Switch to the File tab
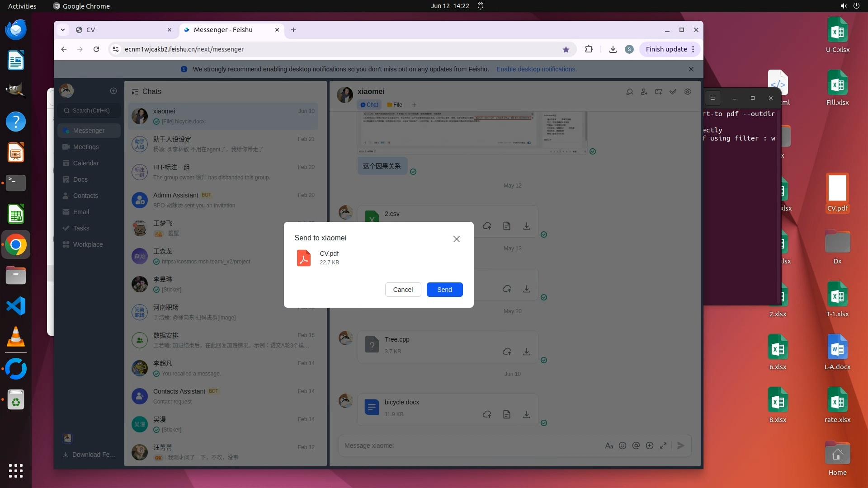This screenshot has height=488, width=868. 395,105
